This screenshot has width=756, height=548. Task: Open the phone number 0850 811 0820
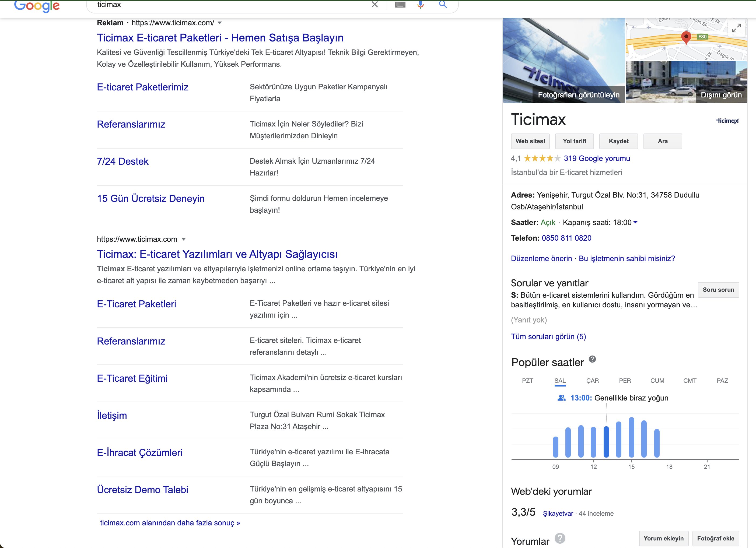(566, 238)
